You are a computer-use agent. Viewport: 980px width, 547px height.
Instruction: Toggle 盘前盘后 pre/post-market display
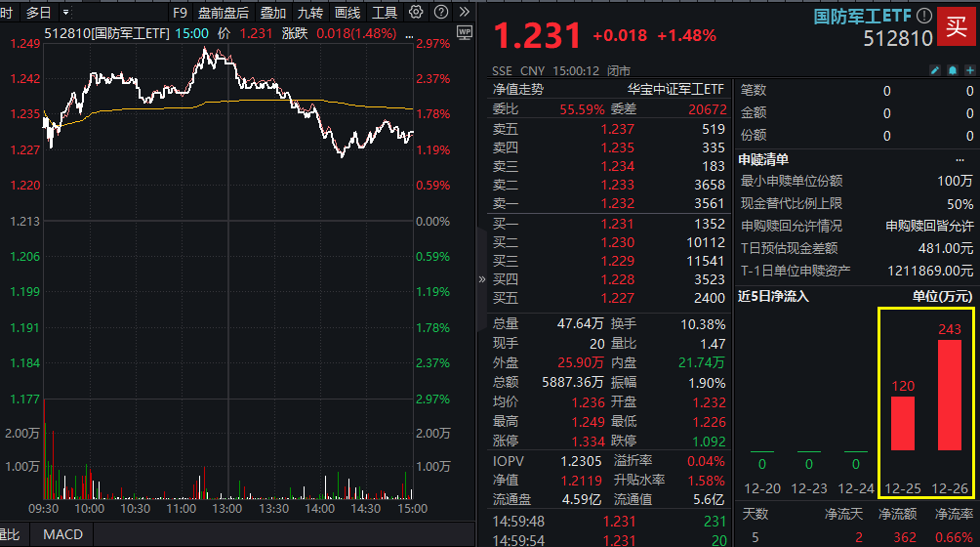tap(224, 13)
